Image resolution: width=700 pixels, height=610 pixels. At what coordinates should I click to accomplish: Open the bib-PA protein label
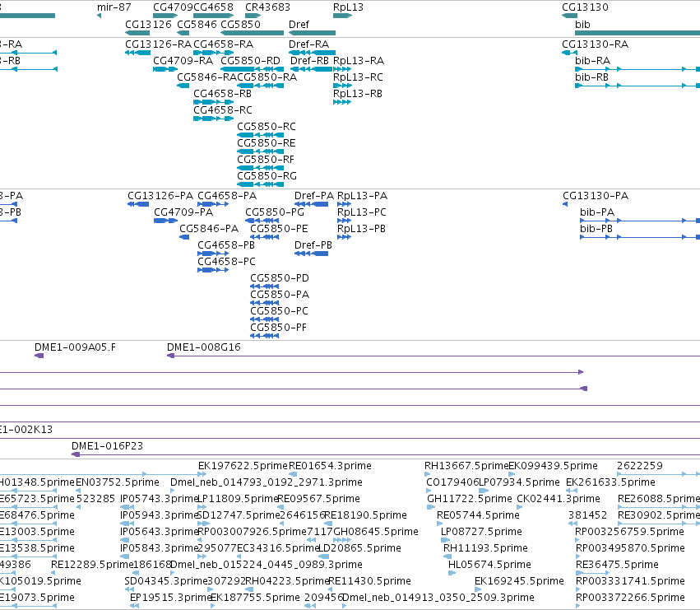(x=597, y=212)
